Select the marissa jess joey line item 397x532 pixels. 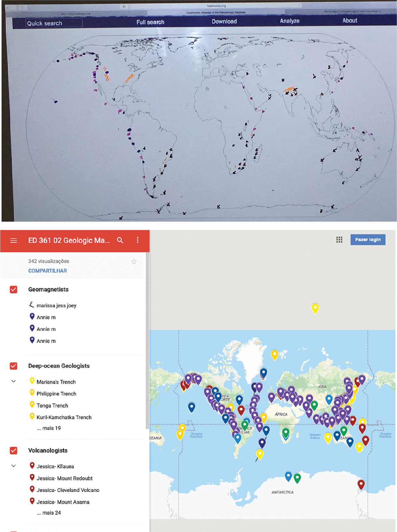click(56, 305)
